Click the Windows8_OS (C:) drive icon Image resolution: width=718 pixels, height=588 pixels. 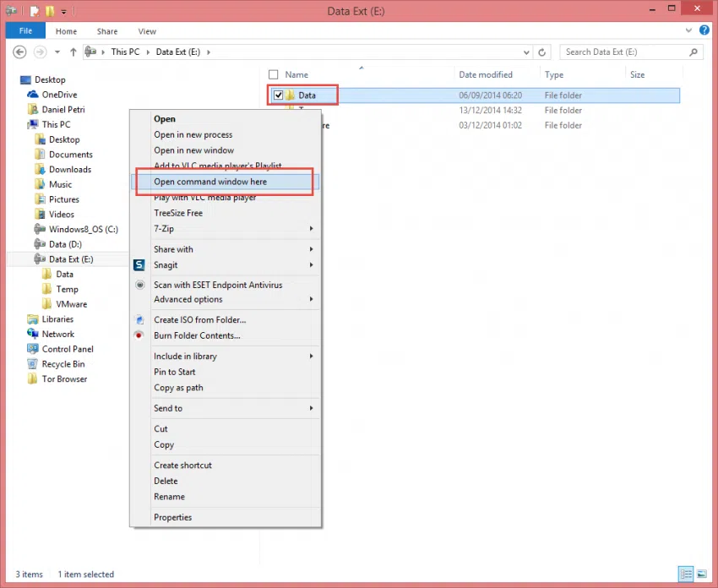pyautogui.click(x=40, y=229)
